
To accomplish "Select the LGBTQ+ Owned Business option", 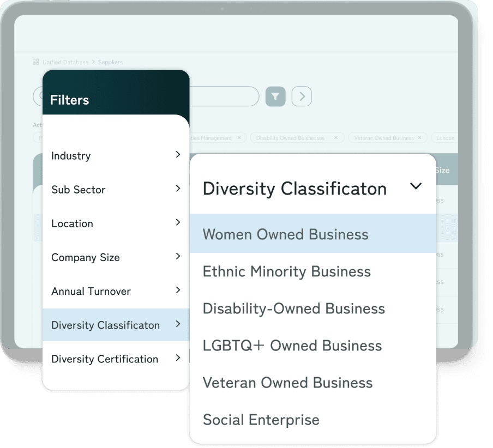I will (x=292, y=346).
